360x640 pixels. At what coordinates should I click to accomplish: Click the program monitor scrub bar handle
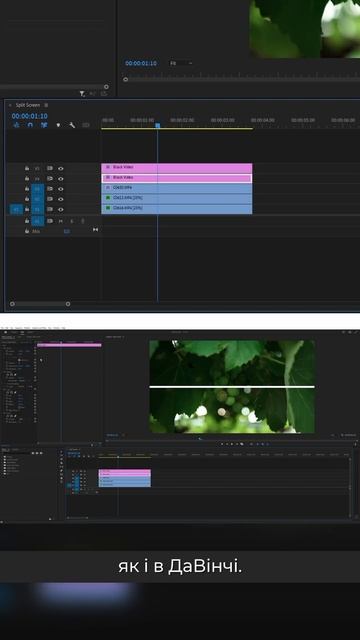(x=126, y=80)
